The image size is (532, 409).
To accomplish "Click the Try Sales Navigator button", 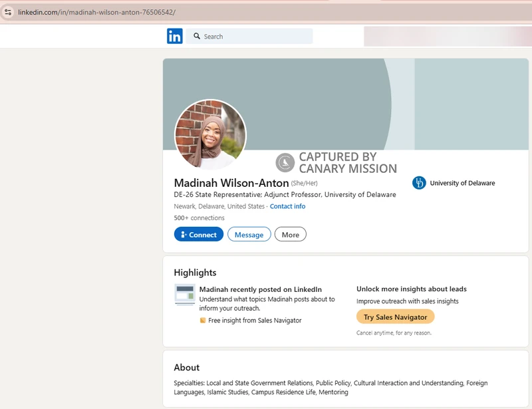I will click(x=395, y=317).
